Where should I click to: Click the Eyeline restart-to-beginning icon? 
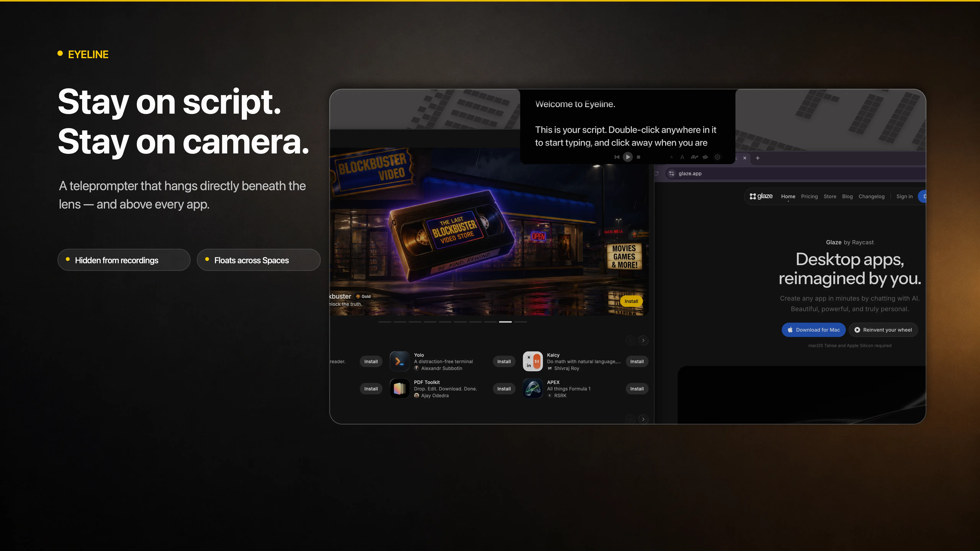(x=617, y=157)
